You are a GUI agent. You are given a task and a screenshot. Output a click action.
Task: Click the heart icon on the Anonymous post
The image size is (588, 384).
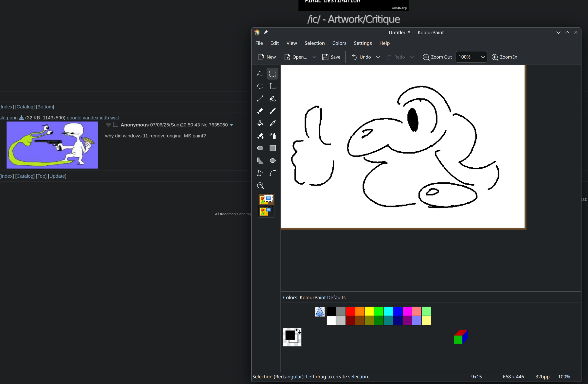point(108,125)
